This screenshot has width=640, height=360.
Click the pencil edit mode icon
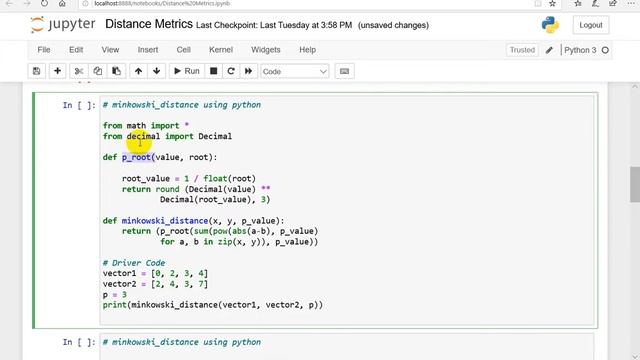(x=549, y=50)
